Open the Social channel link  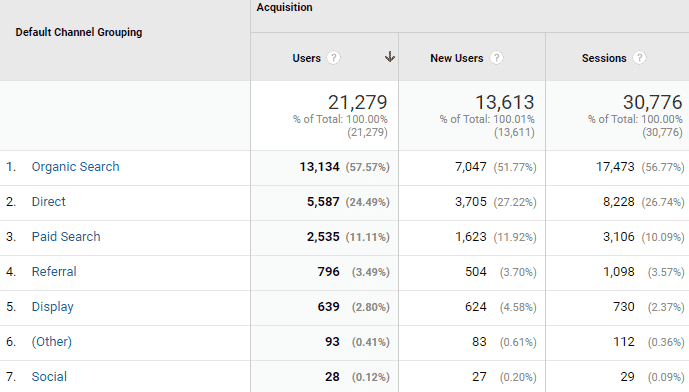click(x=49, y=377)
